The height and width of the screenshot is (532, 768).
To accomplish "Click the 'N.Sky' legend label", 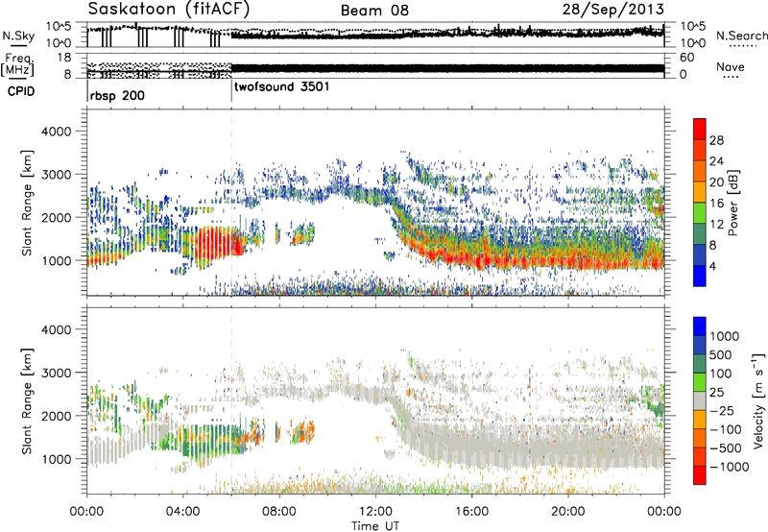I will click(18, 36).
